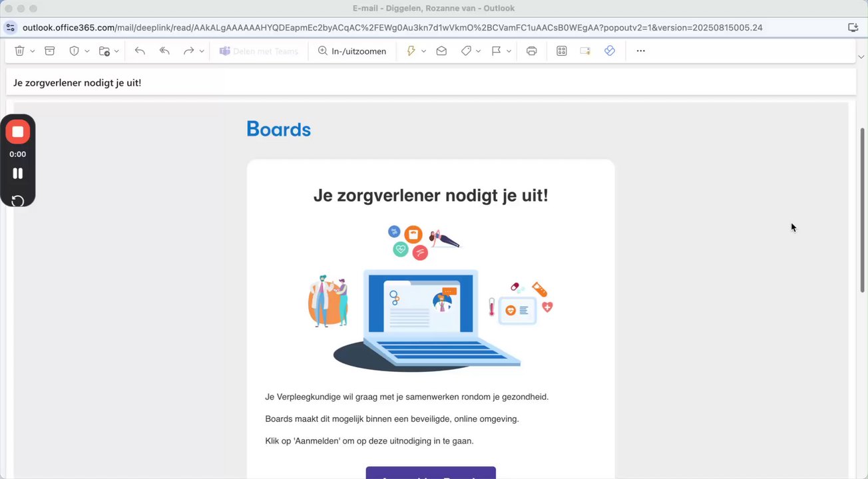
Task: Click the apps grid icon in toolbar
Action: click(562, 51)
